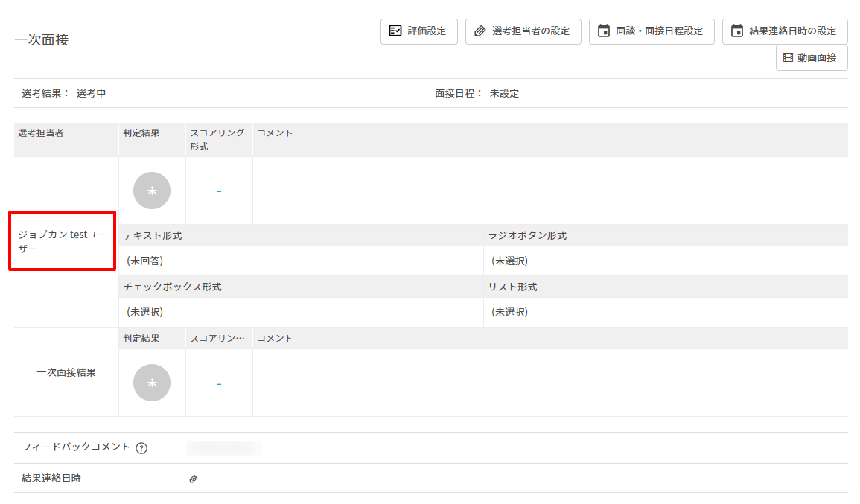
Task: Click the pencil edit icon for 結果連絡日時
Action: pos(194,479)
